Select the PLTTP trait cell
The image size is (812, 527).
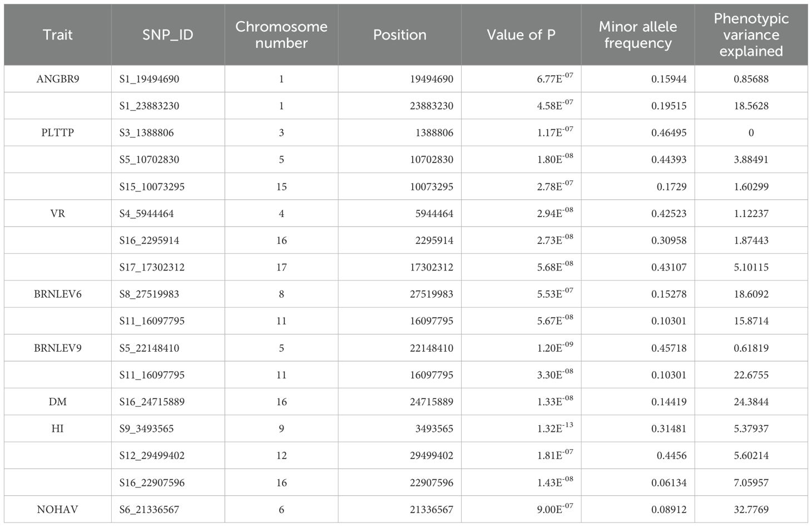[58, 132]
